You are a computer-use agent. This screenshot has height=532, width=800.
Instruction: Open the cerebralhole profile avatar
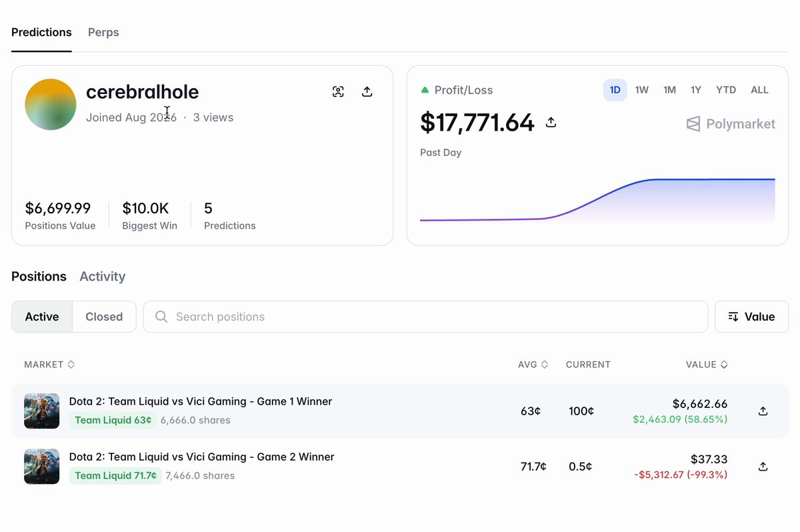pos(51,105)
